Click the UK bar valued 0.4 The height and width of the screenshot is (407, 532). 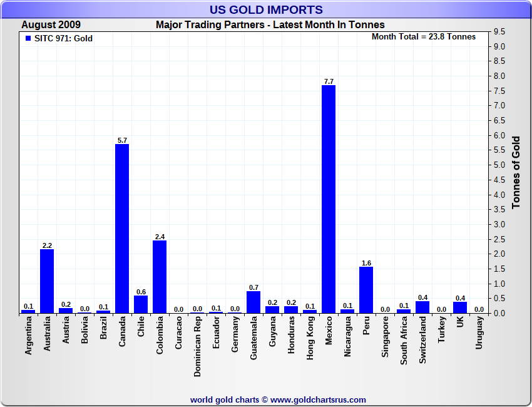coord(460,307)
